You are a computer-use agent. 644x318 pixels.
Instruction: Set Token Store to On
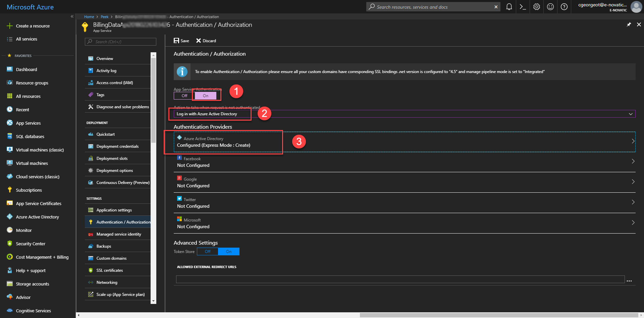point(229,251)
